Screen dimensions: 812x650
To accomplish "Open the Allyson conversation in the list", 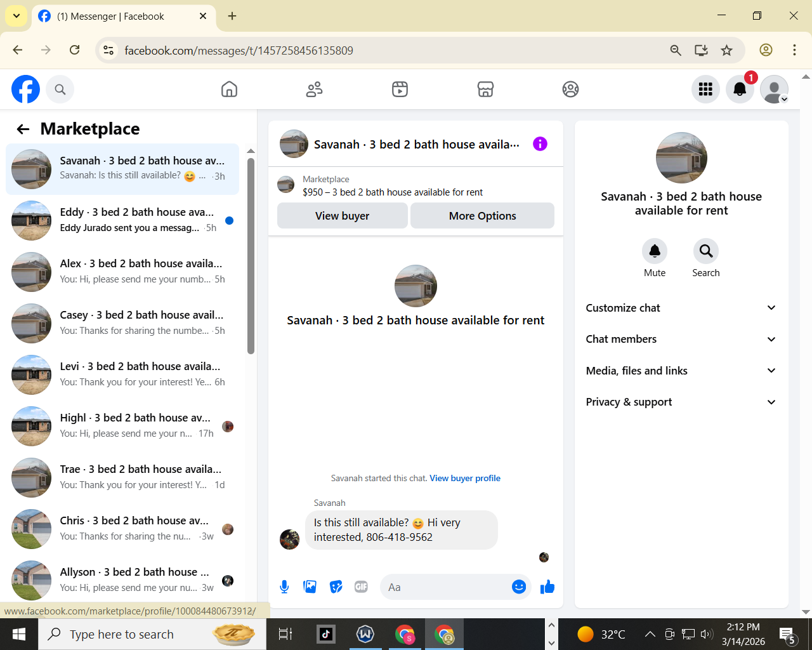I will tap(122, 580).
